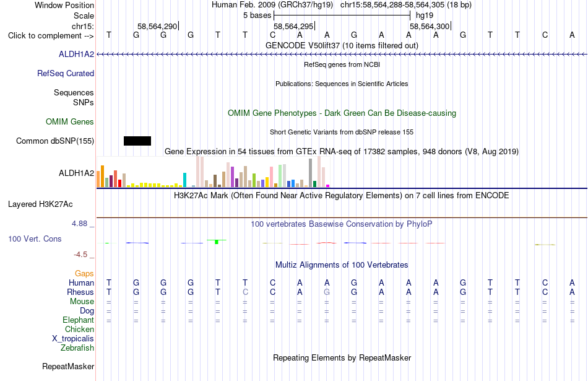Click the Chicken species label
Screen dimensions: 588x381
(x=79, y=329)
